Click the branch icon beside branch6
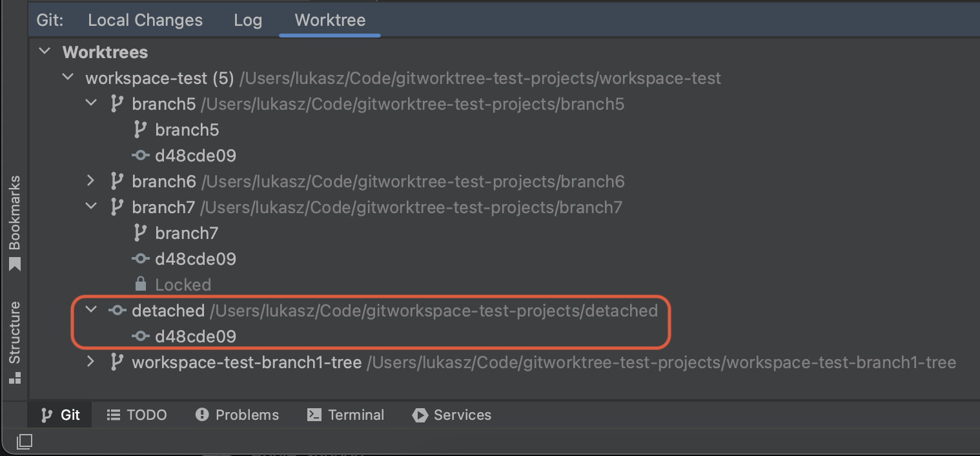The image size is (980, 456). pyautogui.click(x=116, y=181)
